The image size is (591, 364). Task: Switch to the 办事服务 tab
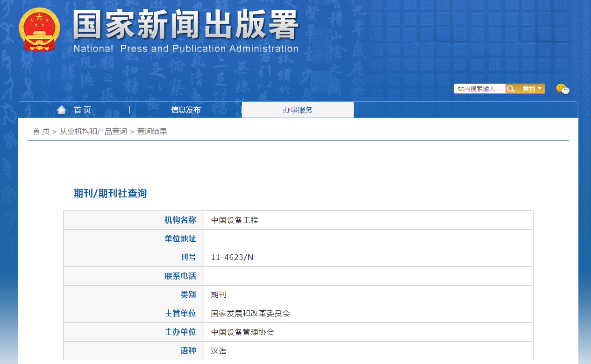[298, 110]
